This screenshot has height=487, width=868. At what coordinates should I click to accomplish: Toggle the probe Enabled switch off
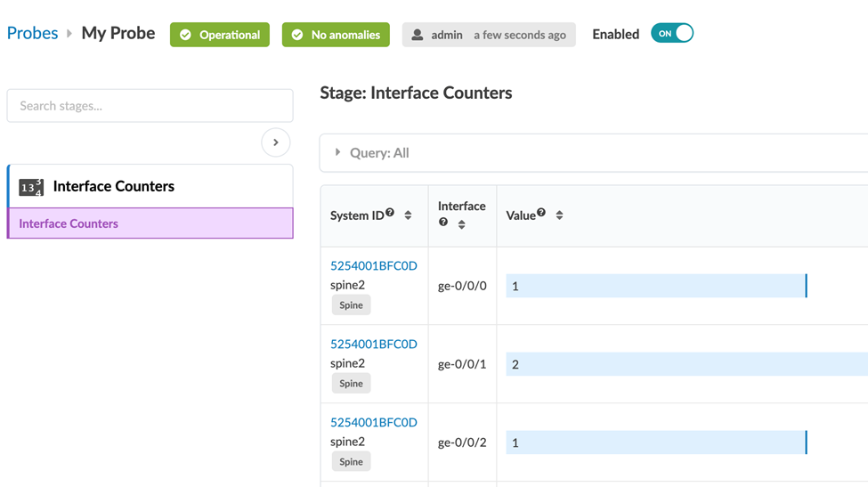click(672, 34)
